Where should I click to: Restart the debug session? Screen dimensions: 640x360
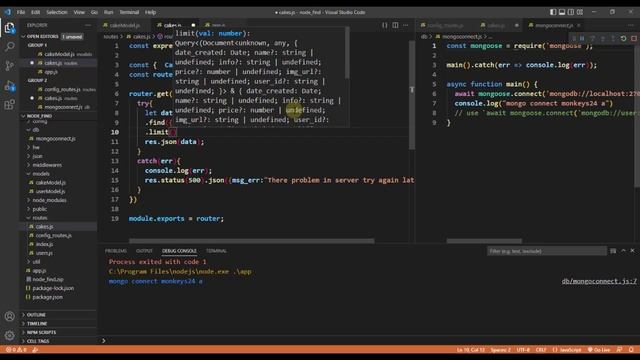click(x=623, y=38)
